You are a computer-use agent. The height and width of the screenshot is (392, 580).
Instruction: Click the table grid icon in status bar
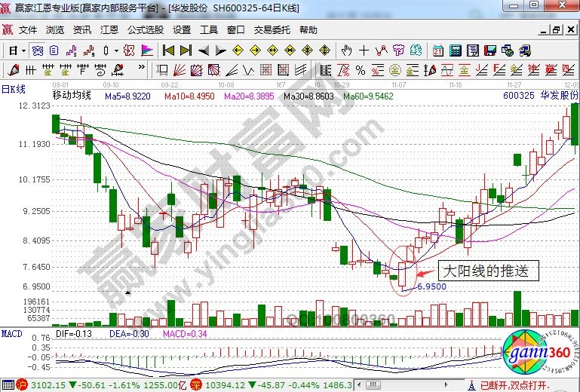click(x=8, y=385)
